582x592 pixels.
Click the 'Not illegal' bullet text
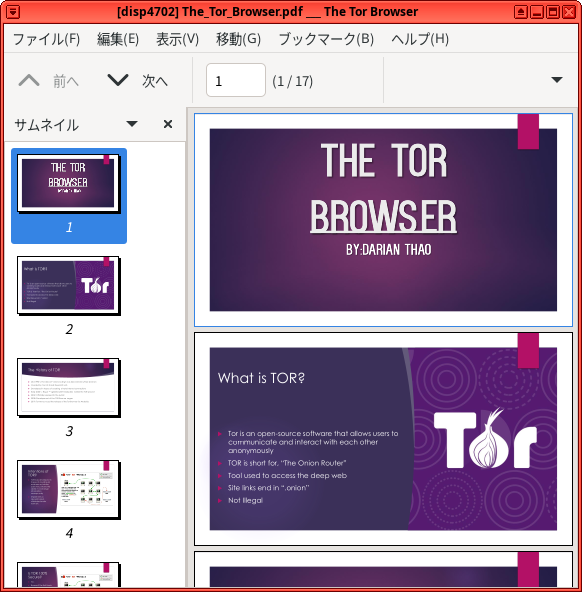tap(245, 500)
